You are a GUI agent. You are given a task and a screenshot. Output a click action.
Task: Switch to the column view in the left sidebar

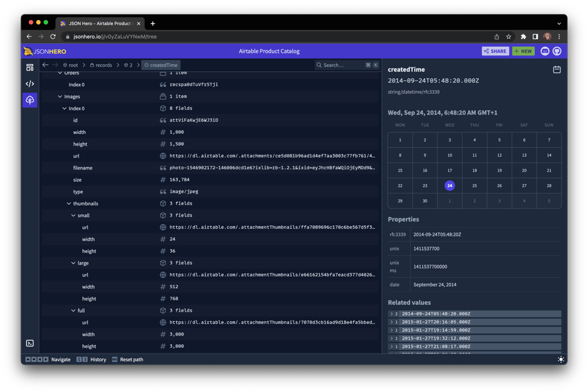pos(30,67)
